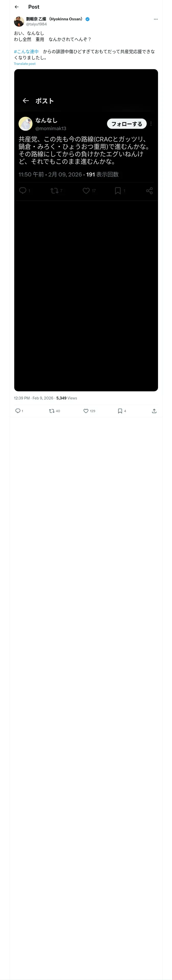Viewport: 172px width, 980px height.
Task: Repost using the retweet icon
Action: 51,410
